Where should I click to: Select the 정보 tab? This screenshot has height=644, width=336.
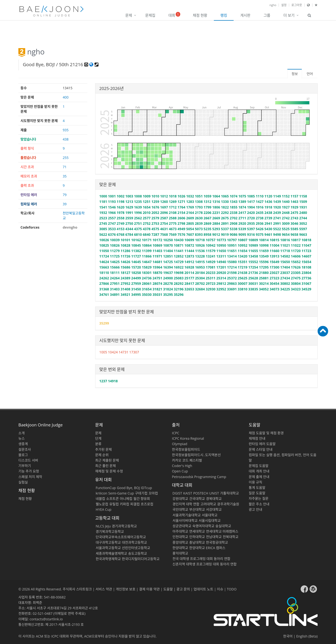tap(295, 74)
